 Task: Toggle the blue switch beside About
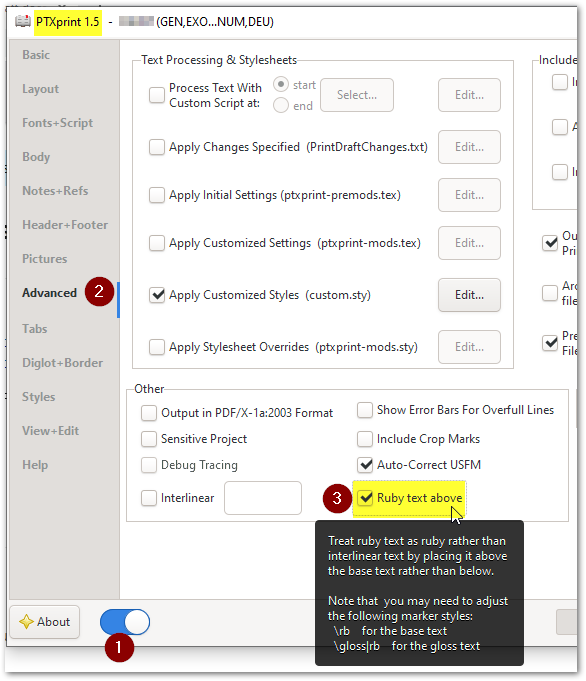coord(125,622)
